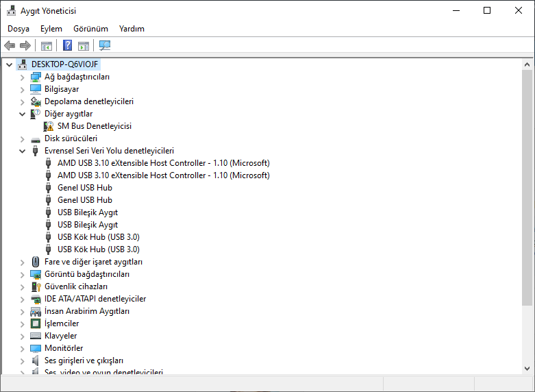Image resolution: width=535 pixels, height=392 pixels.
Task: Click the Görüntü bağdaştırıcıları display icon
Action: 36,274
